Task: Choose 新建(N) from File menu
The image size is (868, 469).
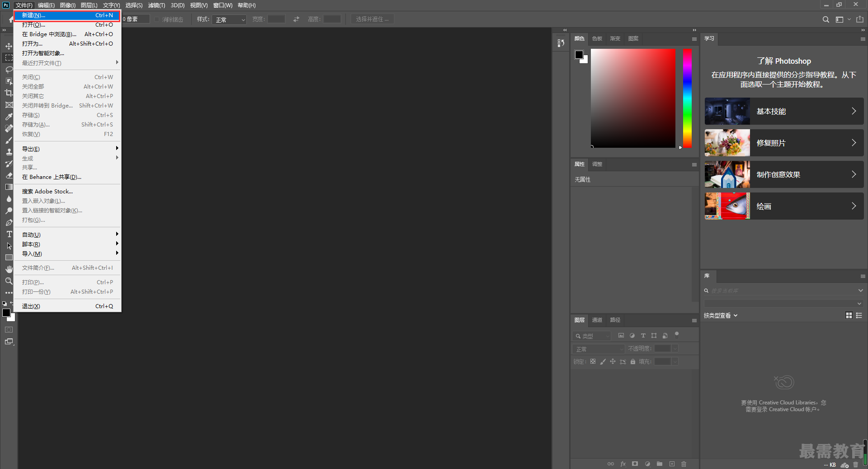Action: (67, 15)
